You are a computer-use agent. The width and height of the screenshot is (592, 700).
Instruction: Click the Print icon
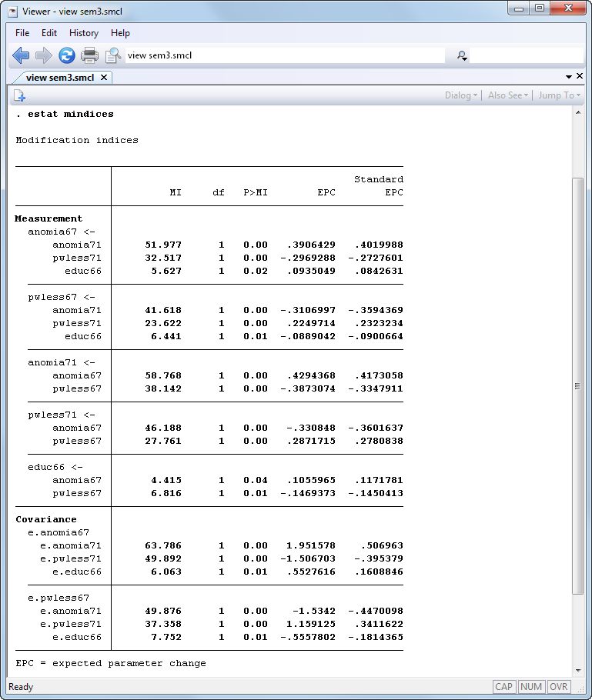click(89, 55)
